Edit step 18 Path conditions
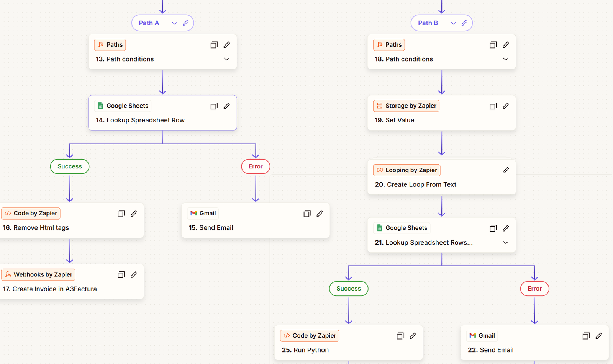Viewport: 613px width, 364px height. click(x=506, y=45)
